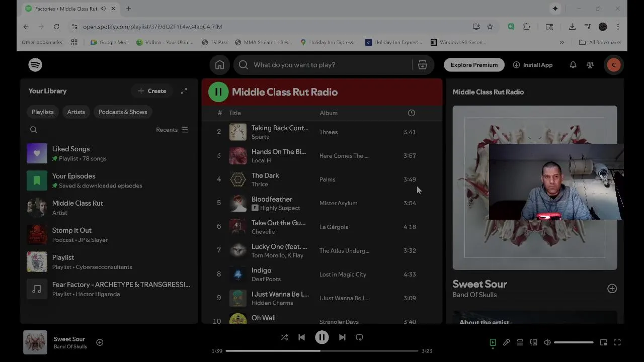This screenshot has width=644, height=362.
Task: Skip to next track
Action: click(x=342, y=337)
